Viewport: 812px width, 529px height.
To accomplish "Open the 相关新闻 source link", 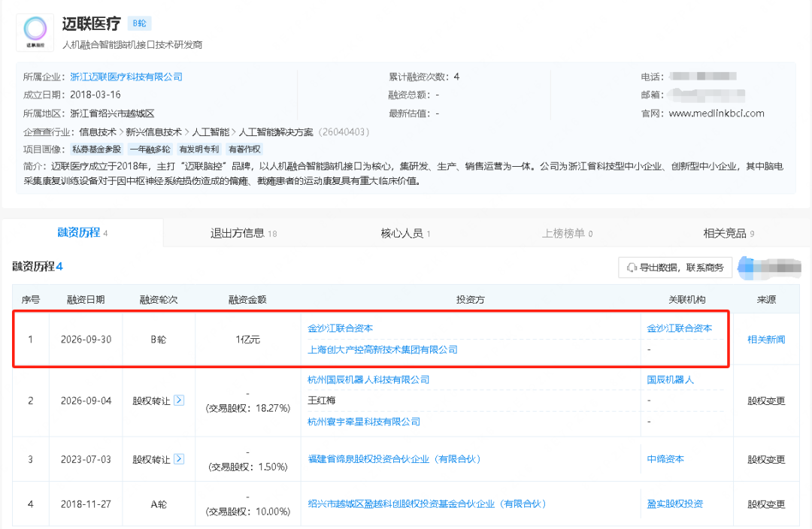I will pyautogui.click(x=766, y=340).
